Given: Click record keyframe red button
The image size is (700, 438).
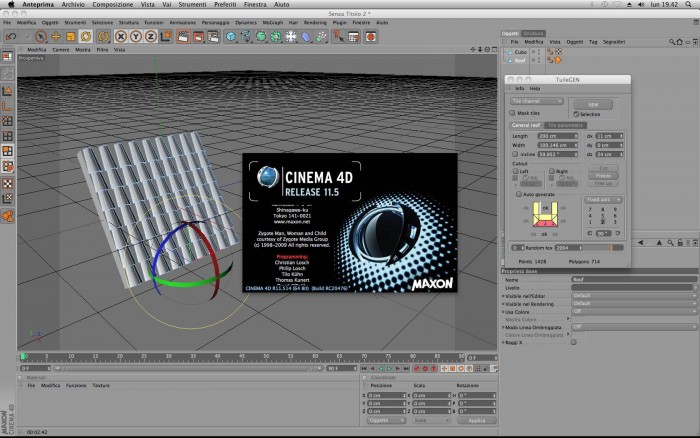Looking at the screenshot, I should pyautogui.click(x=417, y=369).
